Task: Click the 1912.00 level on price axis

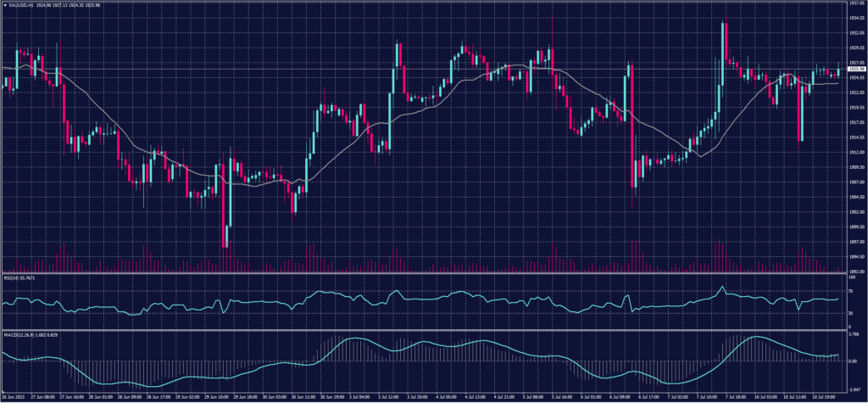Action: [856, 152]
